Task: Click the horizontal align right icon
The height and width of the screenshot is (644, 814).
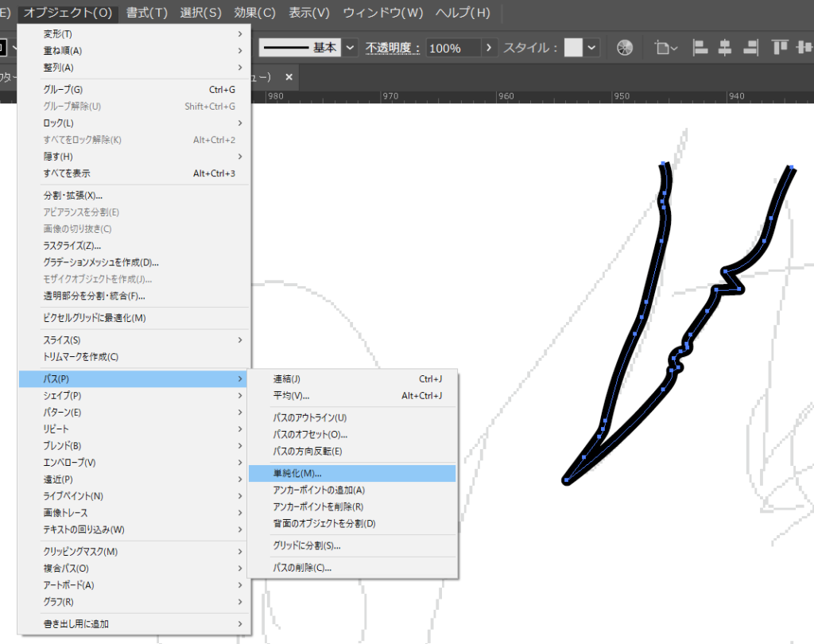Action: [749, 48]
